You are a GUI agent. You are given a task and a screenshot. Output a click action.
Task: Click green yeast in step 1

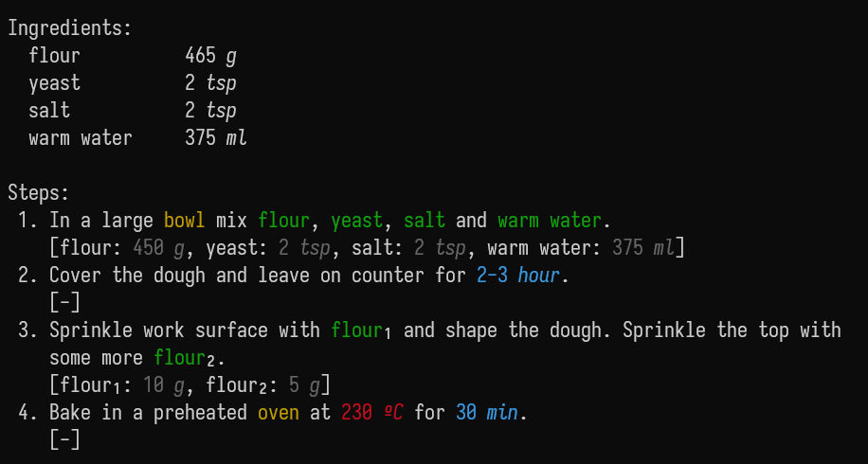coord(357,221)
